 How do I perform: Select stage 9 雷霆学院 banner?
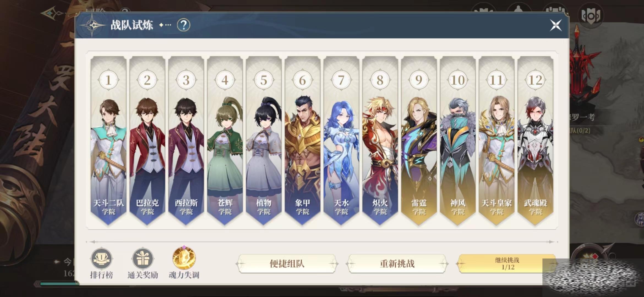[x=419, y=141]
